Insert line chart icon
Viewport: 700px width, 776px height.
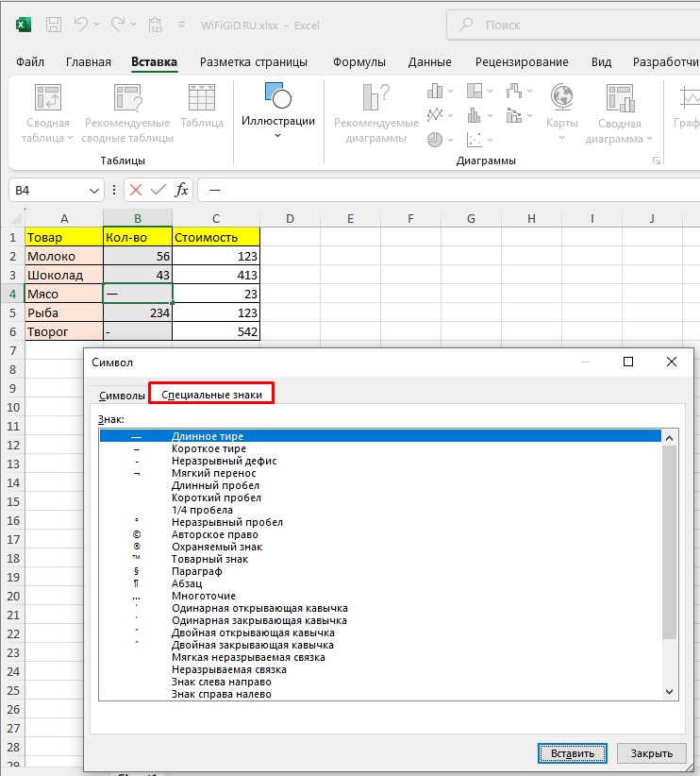point(435,115)
